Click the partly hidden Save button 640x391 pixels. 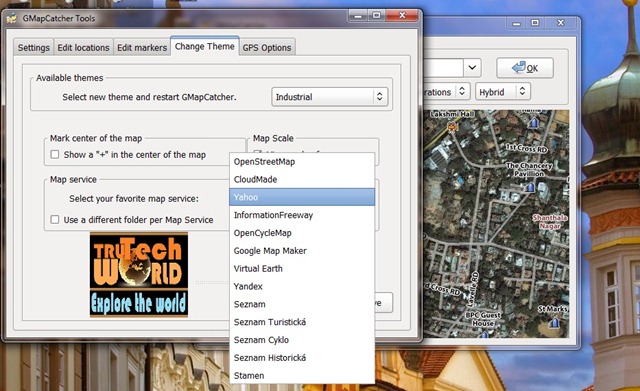point(384,303)
